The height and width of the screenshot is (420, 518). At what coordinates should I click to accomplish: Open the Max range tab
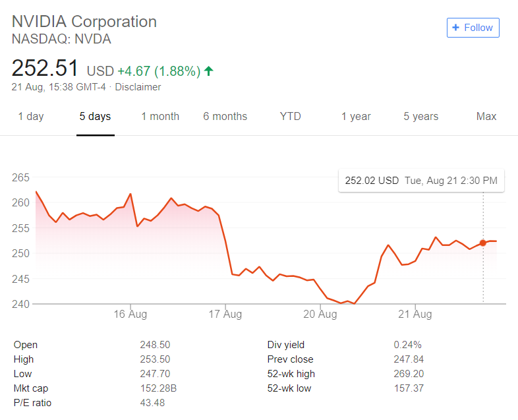(x=486, y=116)
